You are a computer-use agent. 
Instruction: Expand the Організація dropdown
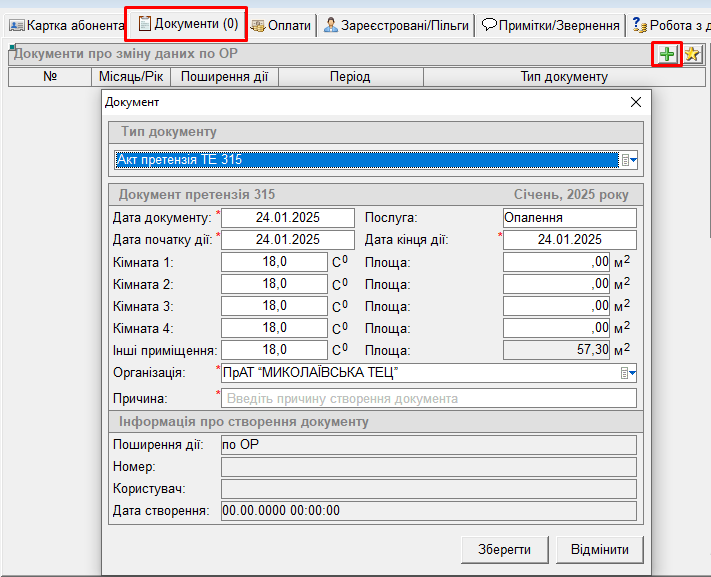click(x=629, y=373)
